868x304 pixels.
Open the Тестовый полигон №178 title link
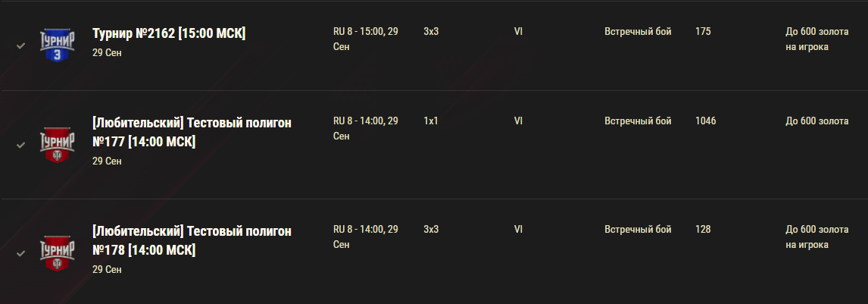(192, 241)
